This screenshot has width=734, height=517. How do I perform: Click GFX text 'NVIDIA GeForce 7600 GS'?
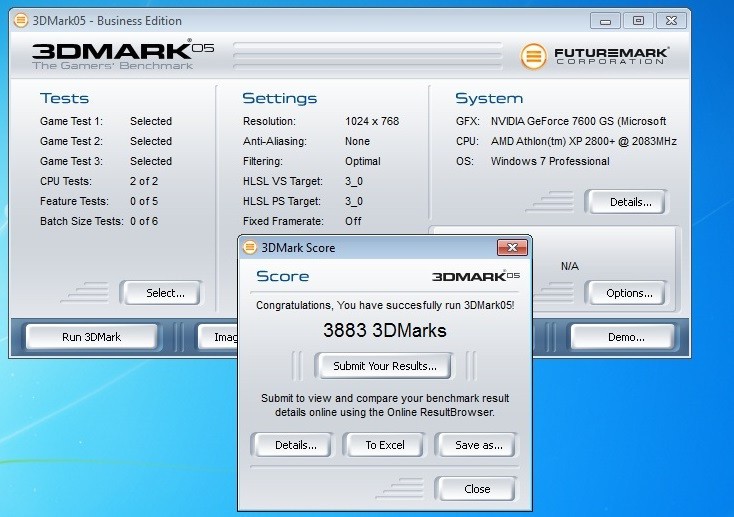552,121
